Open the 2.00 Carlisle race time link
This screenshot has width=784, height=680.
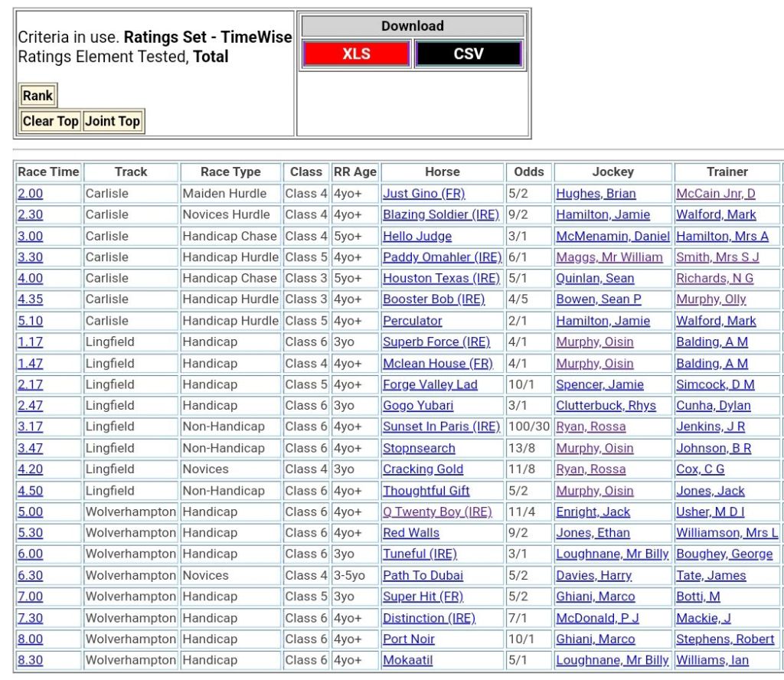click(x=31, y=194)
